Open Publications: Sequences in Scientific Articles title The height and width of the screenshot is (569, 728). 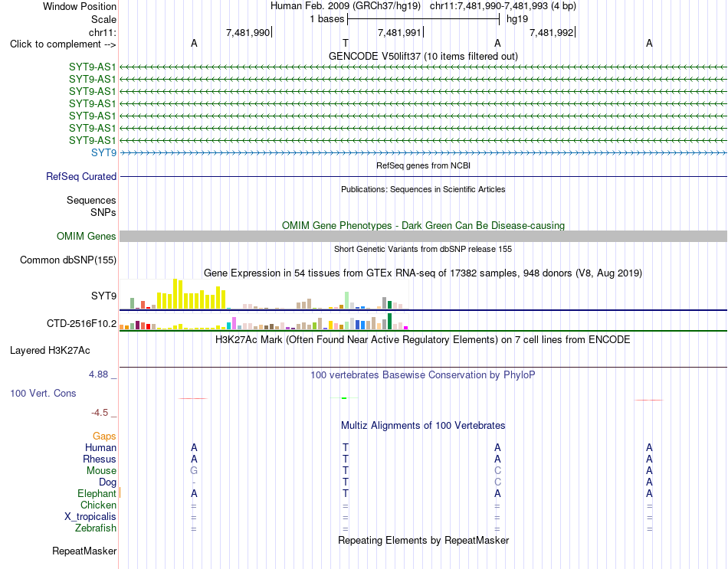(x=423, y=189)
